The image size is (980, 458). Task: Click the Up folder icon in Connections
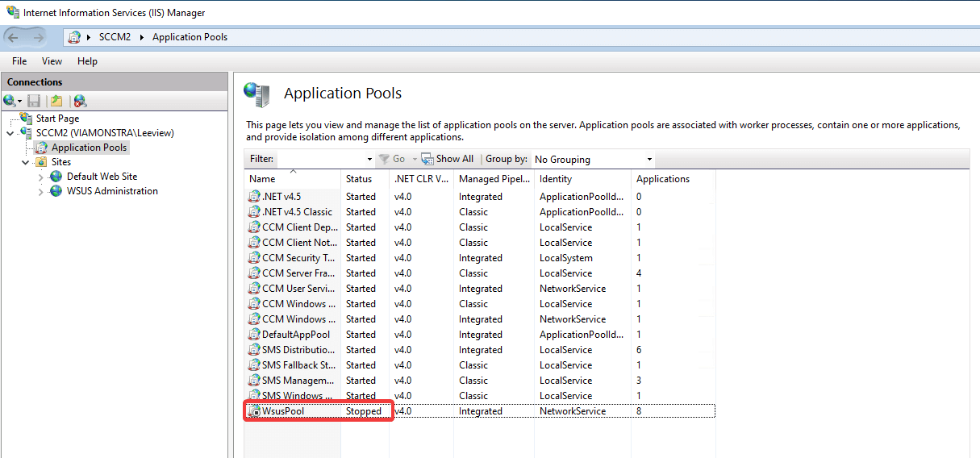point(56,101)
